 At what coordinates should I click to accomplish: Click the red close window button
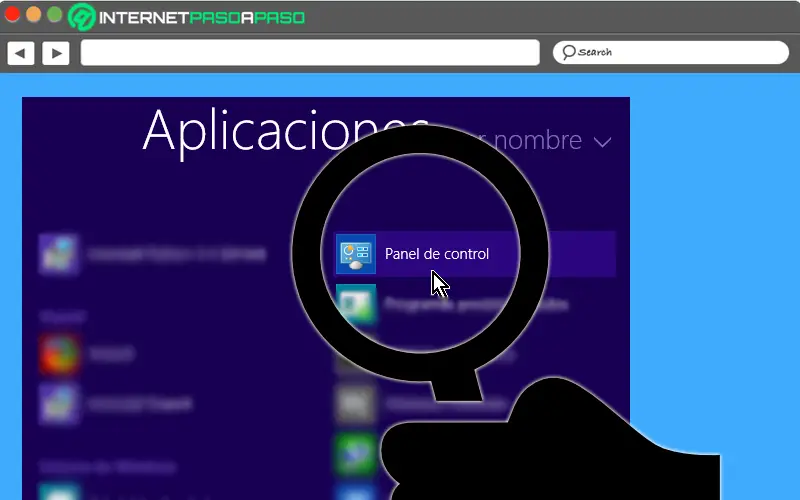click(x=12, y=14)
